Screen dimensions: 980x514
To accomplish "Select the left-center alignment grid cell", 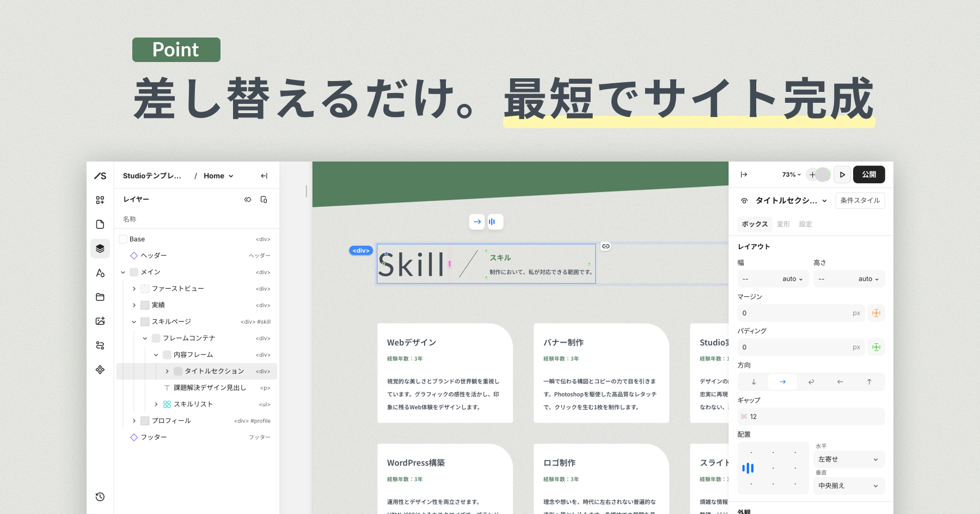I will [748, 468].
